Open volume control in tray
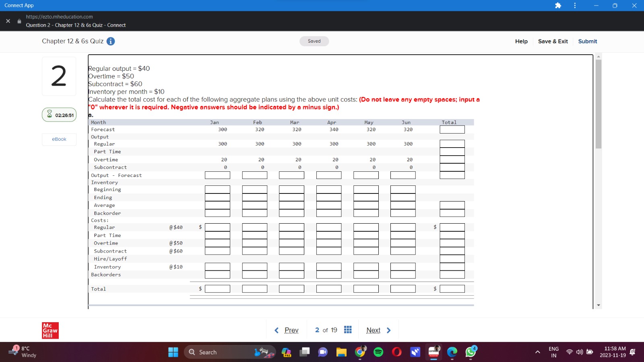The image size is (644, 362). tap(579, 352)
